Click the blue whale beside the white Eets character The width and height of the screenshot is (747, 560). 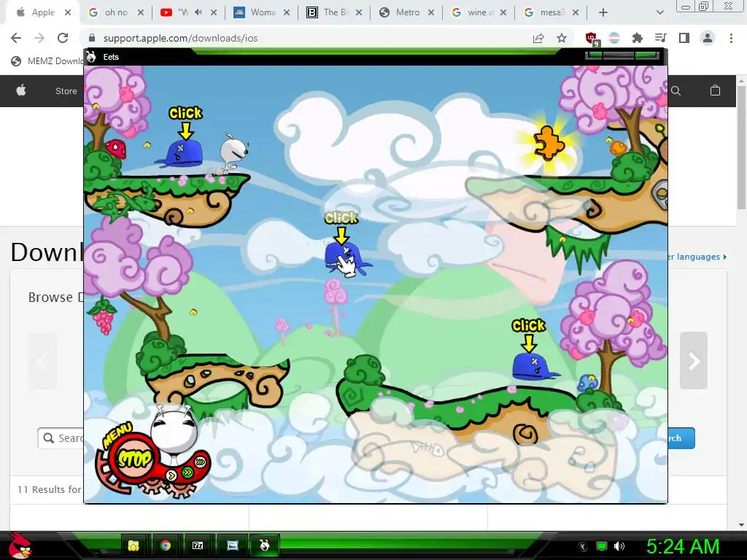[x=181, y=153]
